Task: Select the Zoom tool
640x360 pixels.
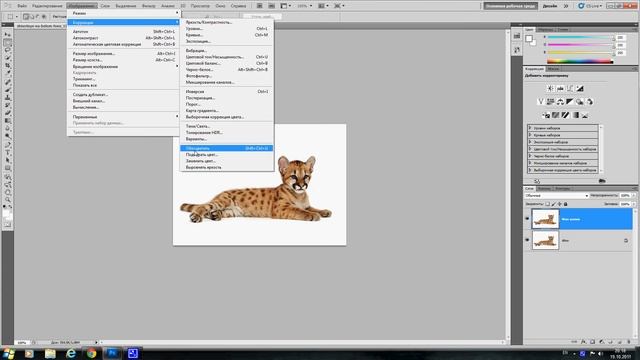Action: (7, 200)
